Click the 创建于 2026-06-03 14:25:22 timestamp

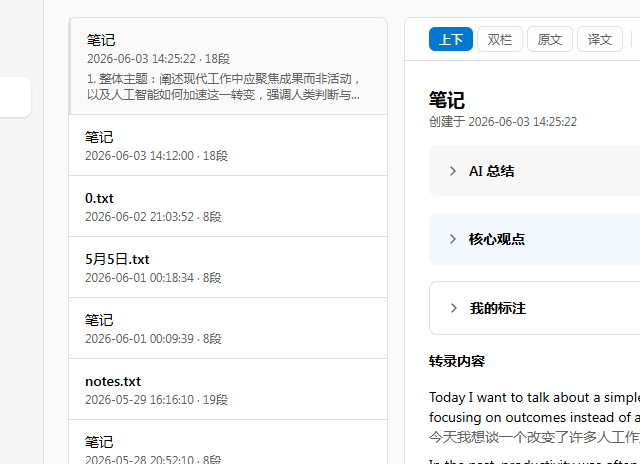(x=503, y=122)
